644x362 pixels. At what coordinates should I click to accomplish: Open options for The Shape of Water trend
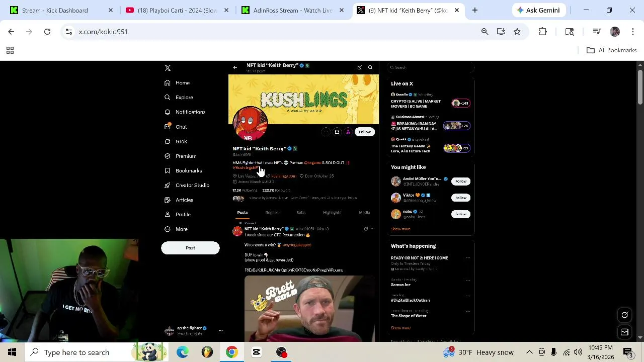point(468,311)
